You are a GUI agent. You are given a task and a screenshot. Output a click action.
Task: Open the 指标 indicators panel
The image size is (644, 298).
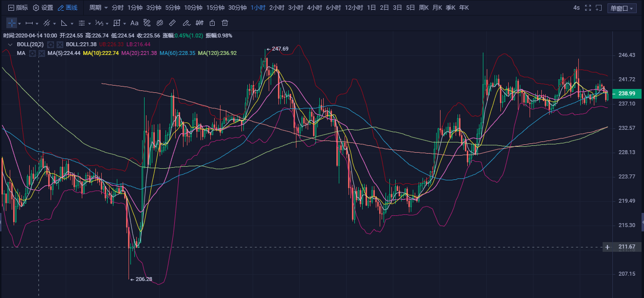pos(18,8)
